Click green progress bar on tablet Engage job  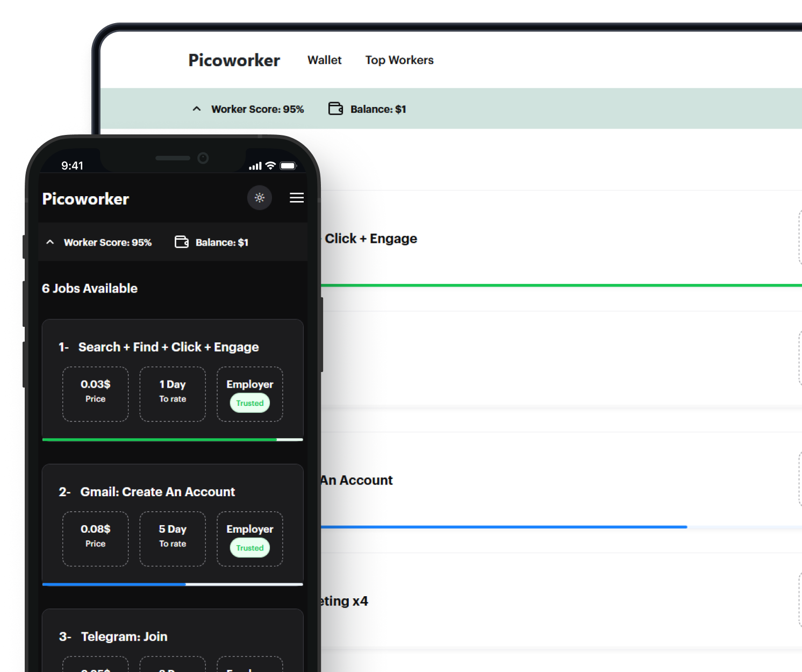(561, 285)
